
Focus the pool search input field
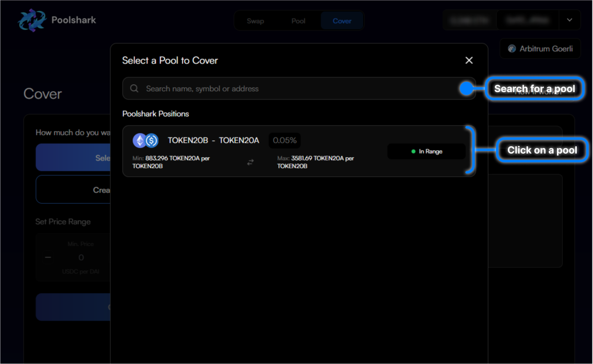click(296, 89)
